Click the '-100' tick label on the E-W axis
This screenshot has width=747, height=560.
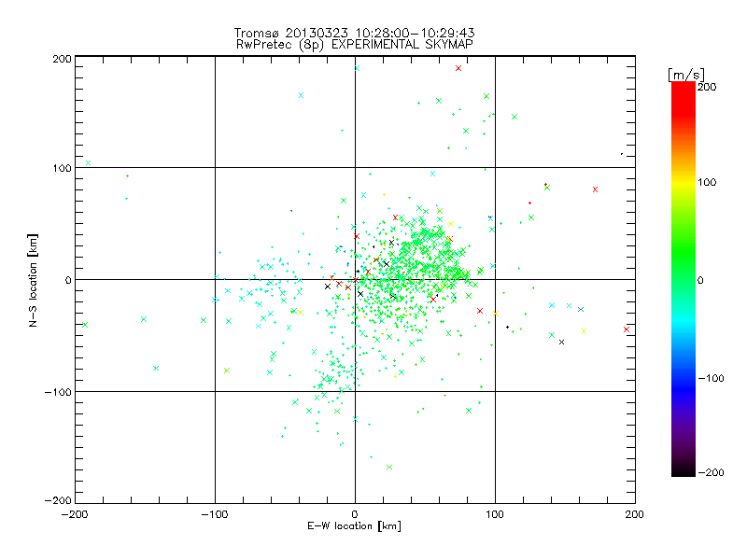pos(215,514)
